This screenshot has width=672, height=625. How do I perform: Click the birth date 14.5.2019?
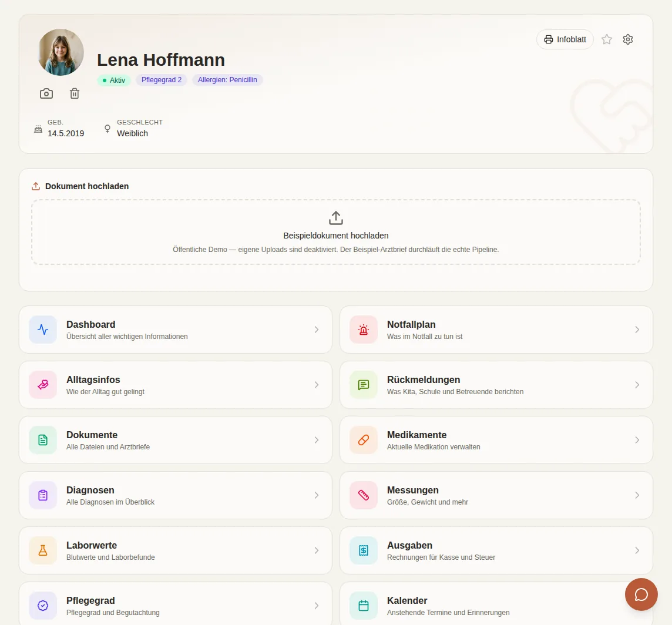point(66,133)
